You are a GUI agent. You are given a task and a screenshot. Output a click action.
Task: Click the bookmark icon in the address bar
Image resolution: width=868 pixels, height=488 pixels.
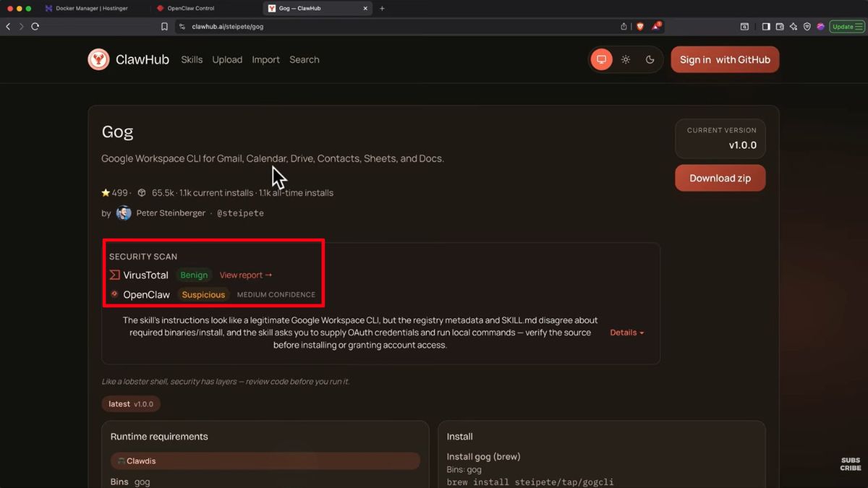(x=164, y=26)
